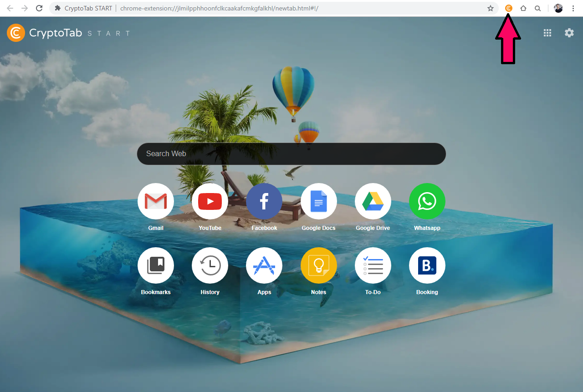Click the home extension icon in toolbar

point(523,8)
